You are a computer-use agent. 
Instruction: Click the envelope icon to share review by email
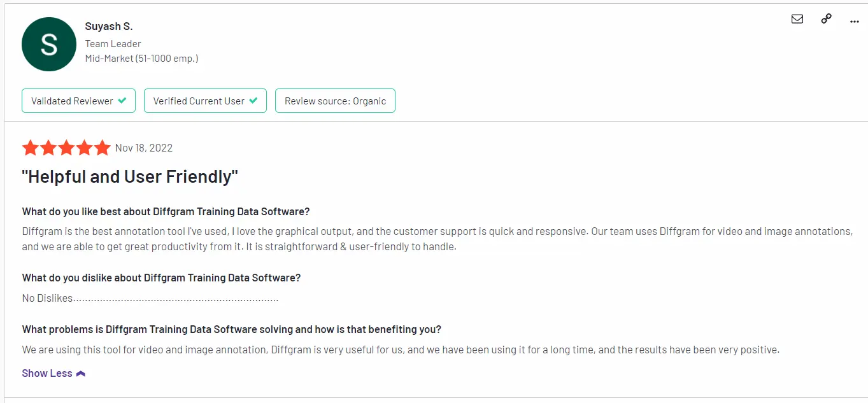(797, 19)
